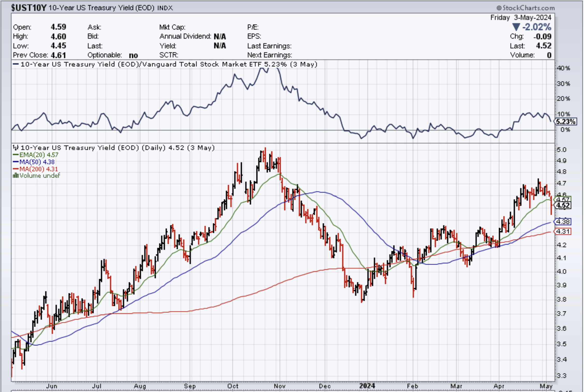Click the blue MA(50) legend line swatch

pos(16,162)
